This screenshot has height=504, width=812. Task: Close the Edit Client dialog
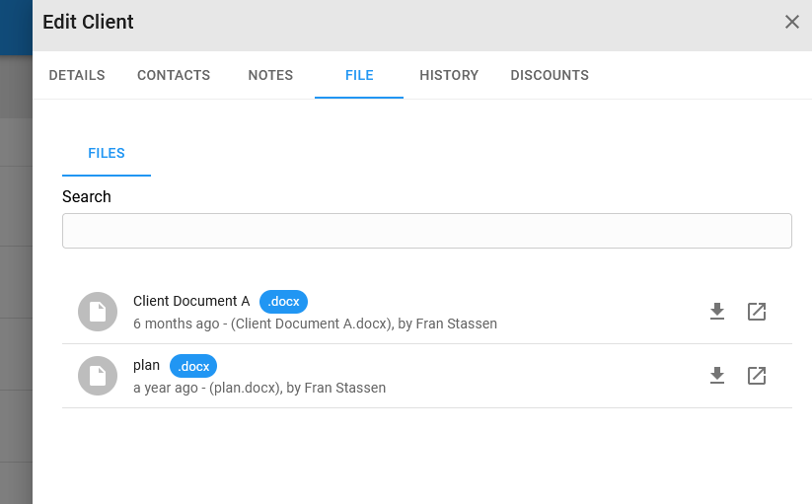792,22
